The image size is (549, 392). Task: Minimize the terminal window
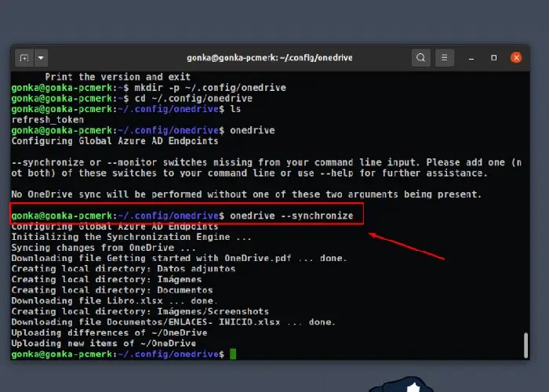(x=471, y=58)
